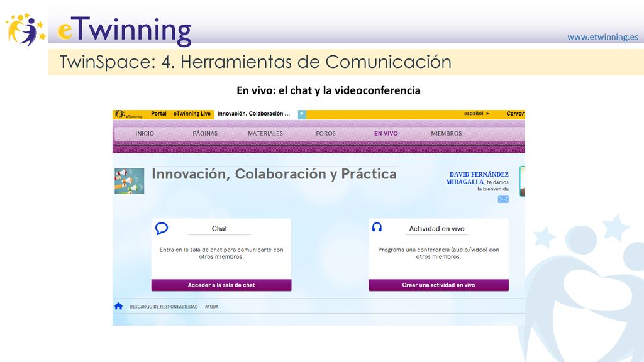Select the Innovación, Colaboración ... tab
Screen dimensions: 644x362
point(254,114)
